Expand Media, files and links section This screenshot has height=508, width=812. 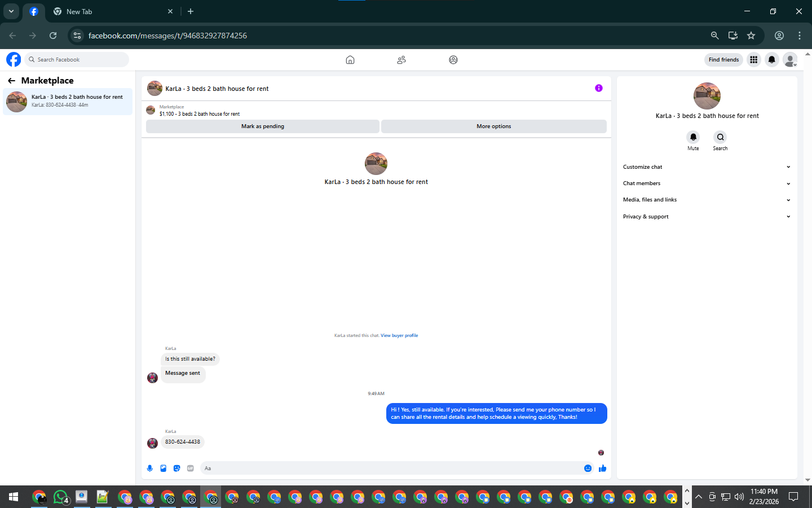pyautogui.click(x=707, y=200)
